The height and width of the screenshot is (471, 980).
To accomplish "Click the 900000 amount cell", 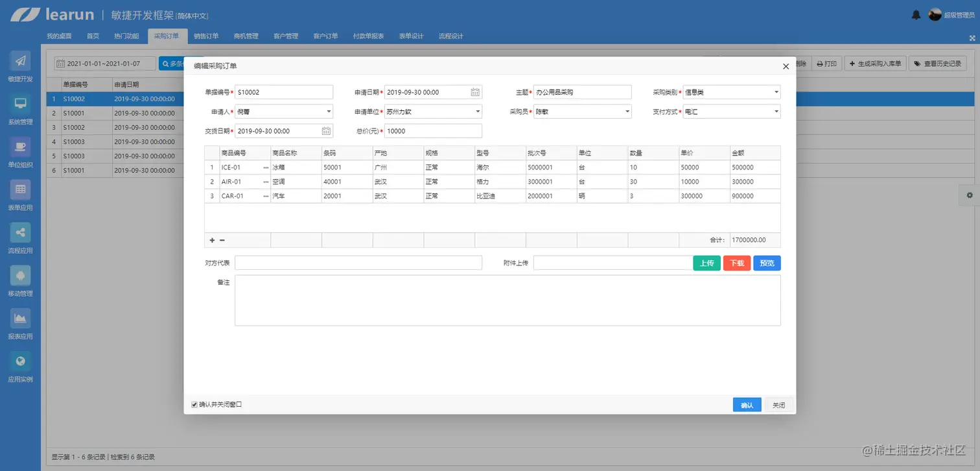I will [755, 196].
